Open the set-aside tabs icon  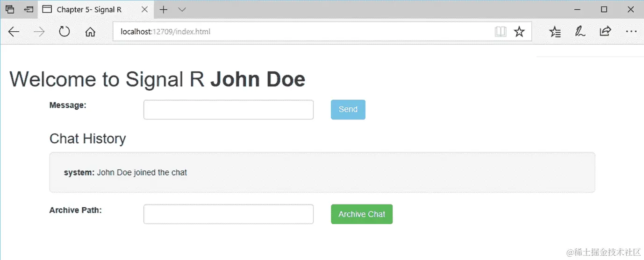tap(10, 9)
